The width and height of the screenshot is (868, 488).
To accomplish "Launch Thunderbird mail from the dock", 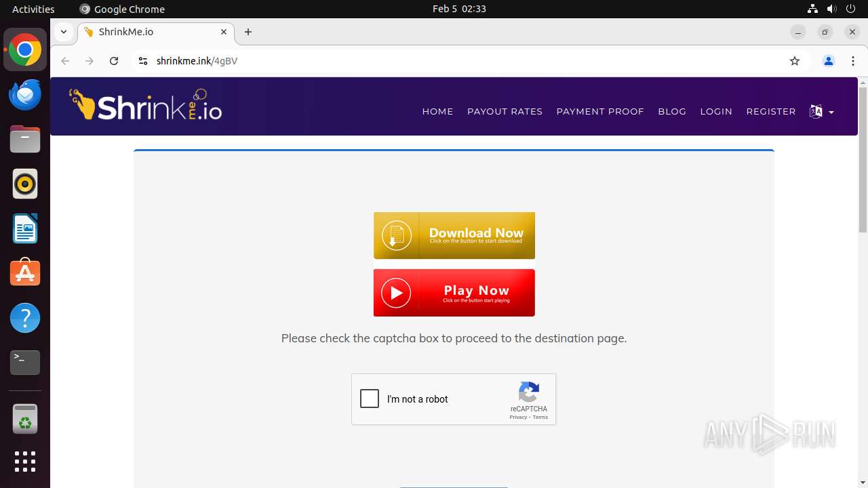I will tap(25, 95).
